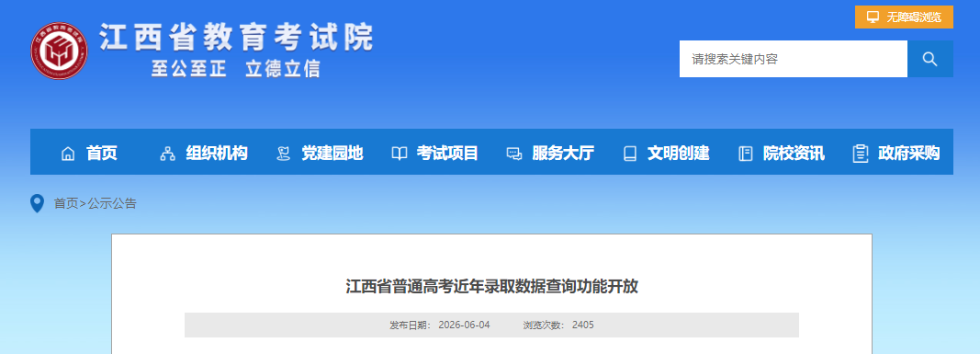
Task: Click the 首页 breadcrumb link
Action: (66, 203)
